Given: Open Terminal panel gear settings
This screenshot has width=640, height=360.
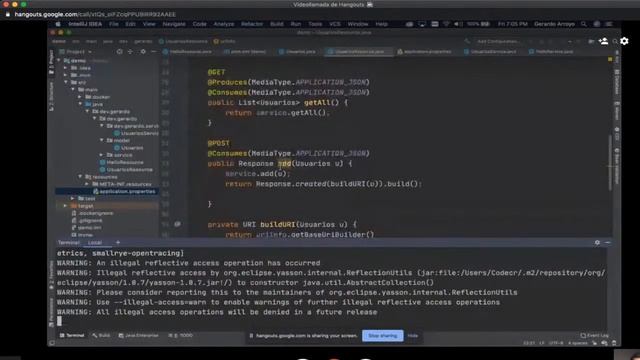Looking at the screenshot, I should [x=597, y=242].
